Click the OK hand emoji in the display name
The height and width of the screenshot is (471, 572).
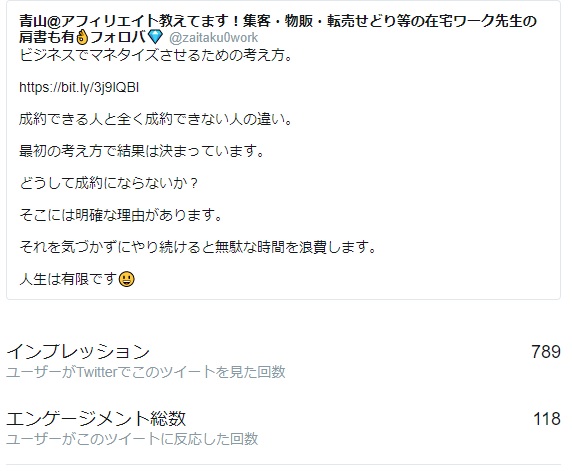[x=82, y=37]
